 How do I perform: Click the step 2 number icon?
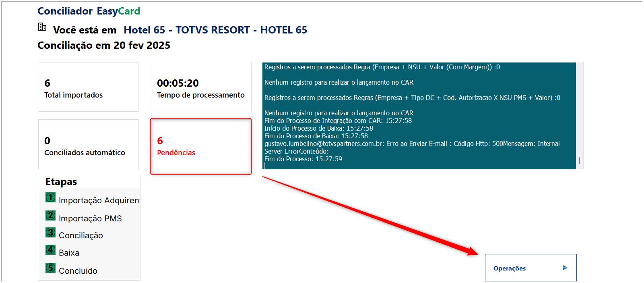click(50, 216)
